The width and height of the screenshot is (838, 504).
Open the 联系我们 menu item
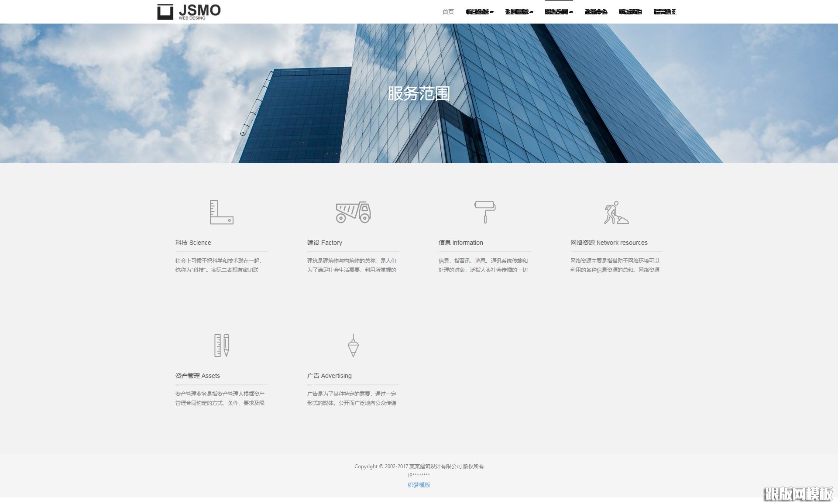pos(631,12)
